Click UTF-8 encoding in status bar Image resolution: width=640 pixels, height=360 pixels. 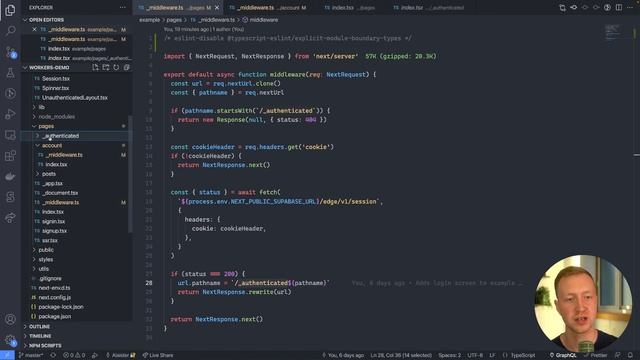475,355
